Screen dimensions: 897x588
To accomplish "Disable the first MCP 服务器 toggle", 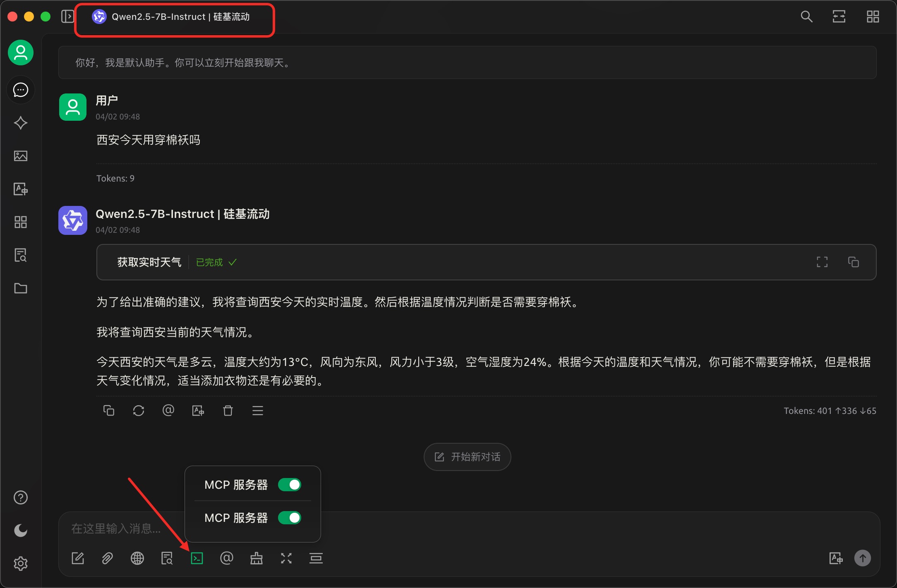I will pyautogui.click(x=290, y=485).
